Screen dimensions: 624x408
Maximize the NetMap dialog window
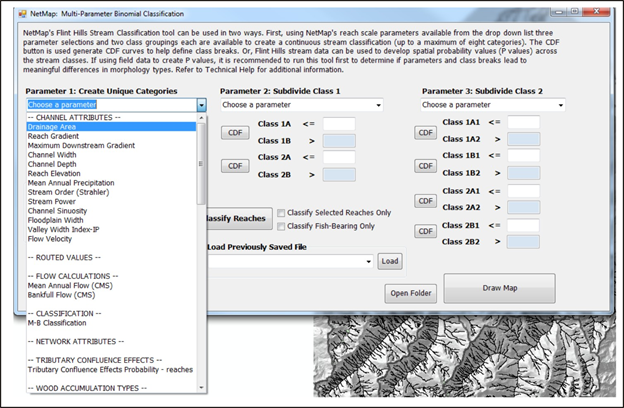tap(574, 12)
